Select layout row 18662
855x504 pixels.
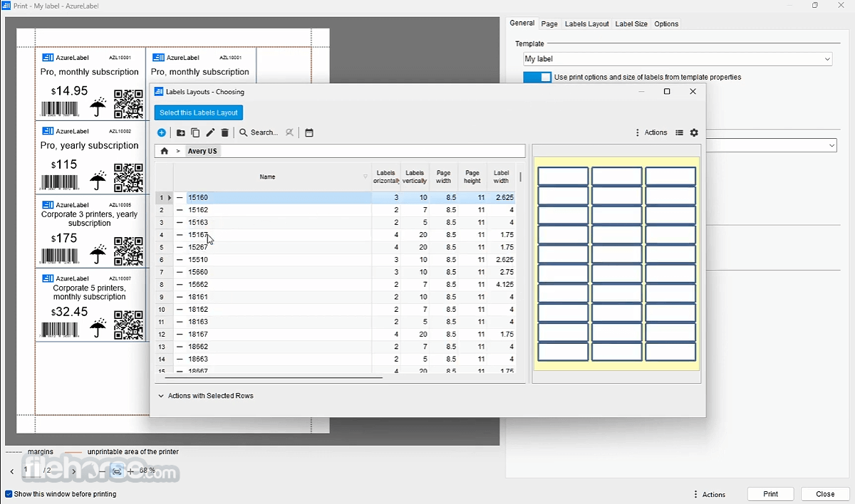tap(335, 347)
